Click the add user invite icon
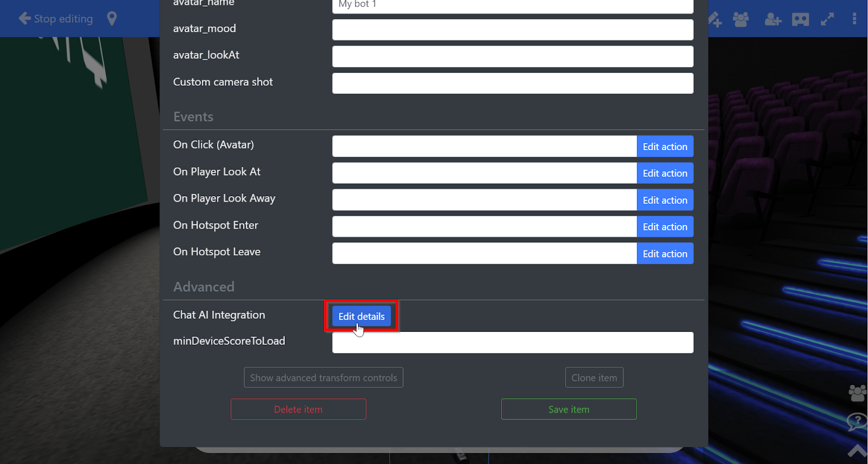The image size is (868, 464). click(x=773, y=20)
